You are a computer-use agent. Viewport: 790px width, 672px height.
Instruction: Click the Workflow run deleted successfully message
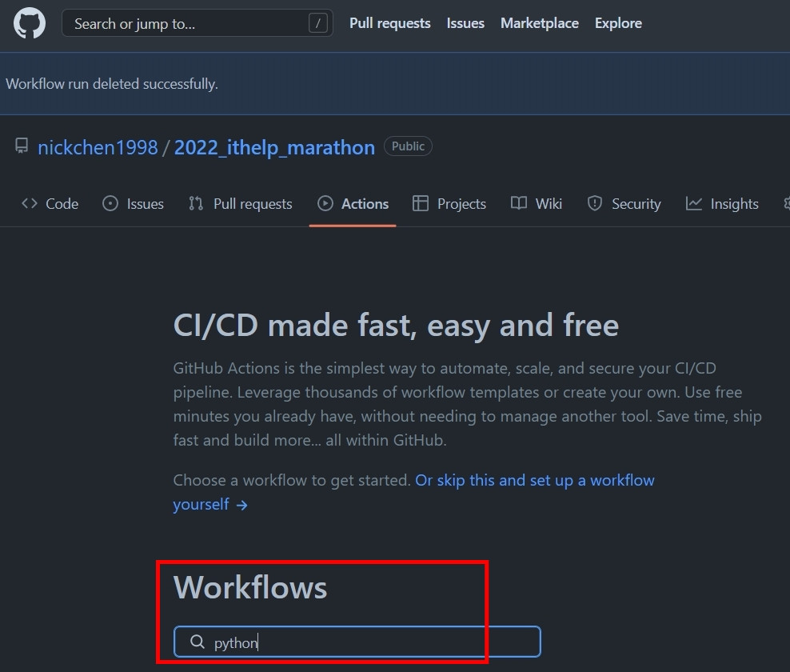click(x=112, y=84)
